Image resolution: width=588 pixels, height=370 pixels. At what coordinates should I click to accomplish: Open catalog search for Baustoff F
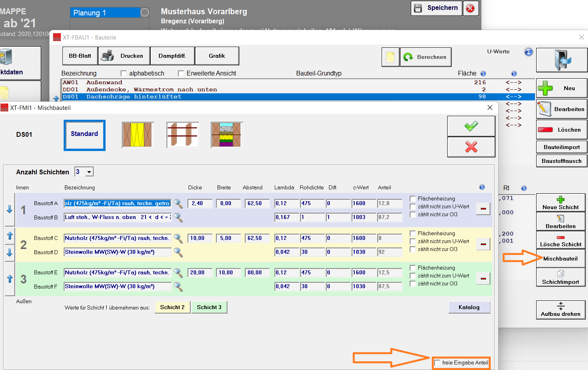coord(178,287)
